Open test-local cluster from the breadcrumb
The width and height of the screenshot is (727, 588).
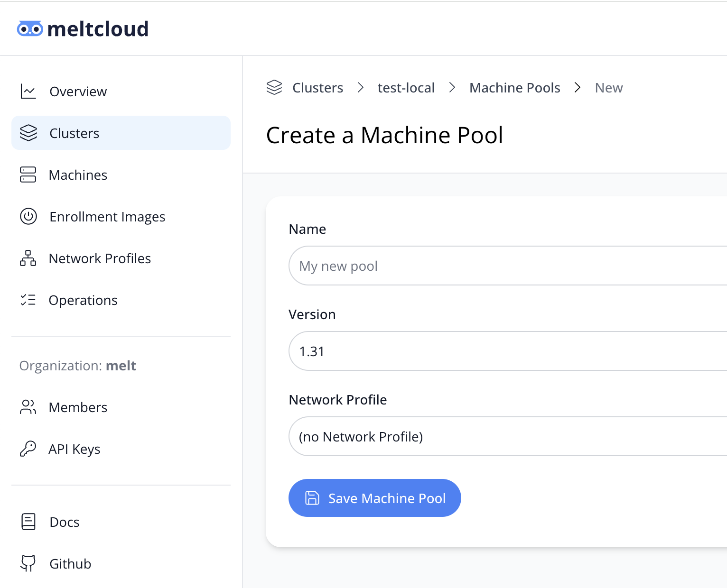click(406, 87)
